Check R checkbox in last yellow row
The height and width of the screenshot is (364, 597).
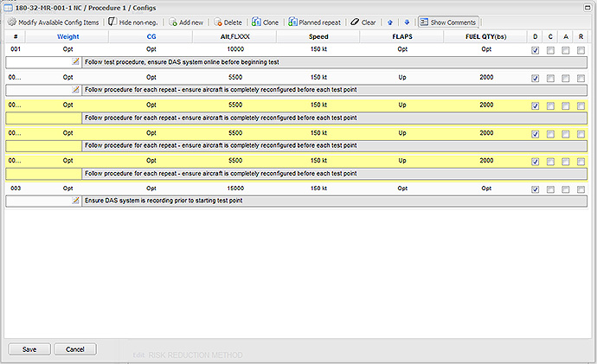tap(581, 162)
